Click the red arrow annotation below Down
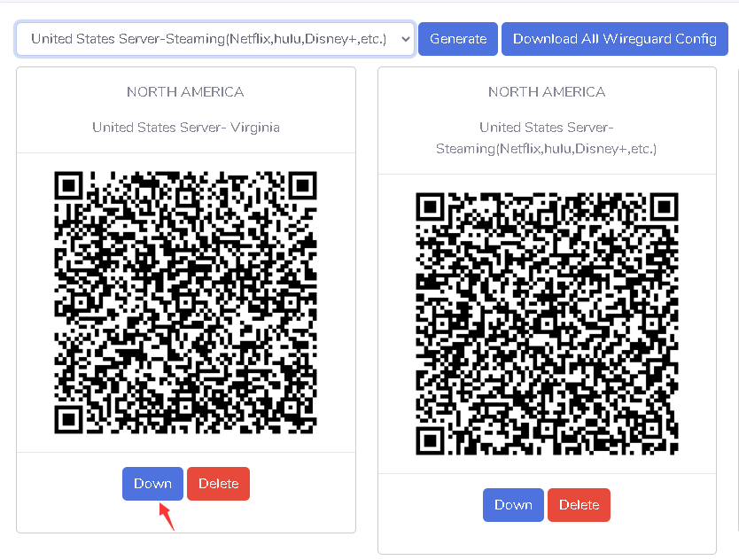Image resolution: width=739 pixels, height=560 pixels. click(x=167, y=517)
